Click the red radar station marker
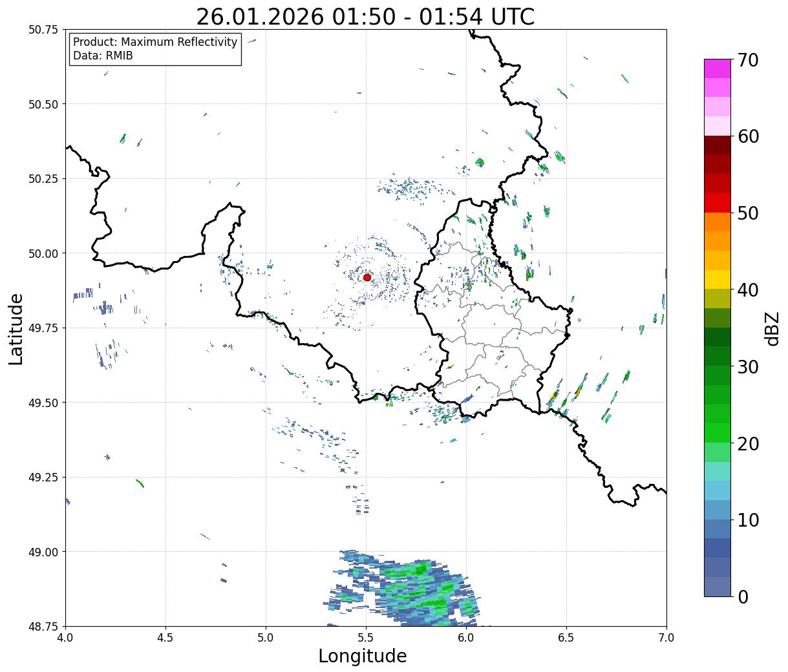This screenshot has height=672, width=788. tap(367, 277)
